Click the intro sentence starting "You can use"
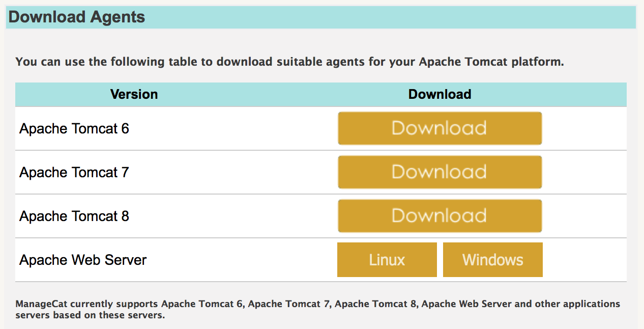The height and width of the screenshot is (329, 644). click(289, 62)
